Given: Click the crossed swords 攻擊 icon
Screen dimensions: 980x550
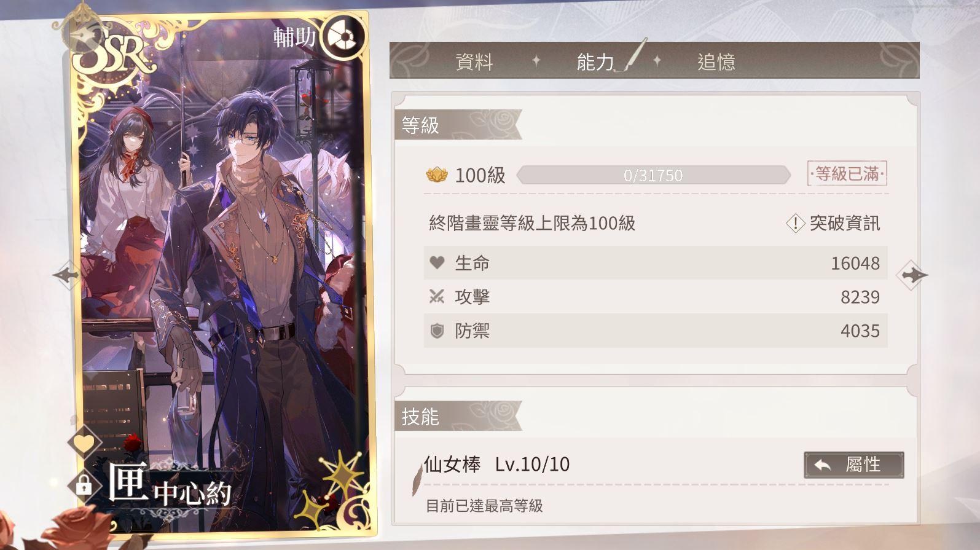Looking at the screenshot, I should (x=437, y=297).
